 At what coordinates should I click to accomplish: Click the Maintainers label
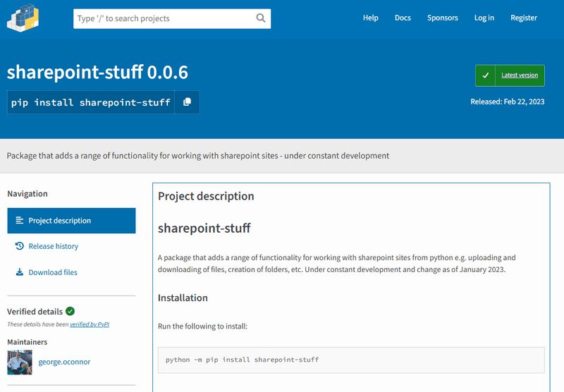pos(27,342)
